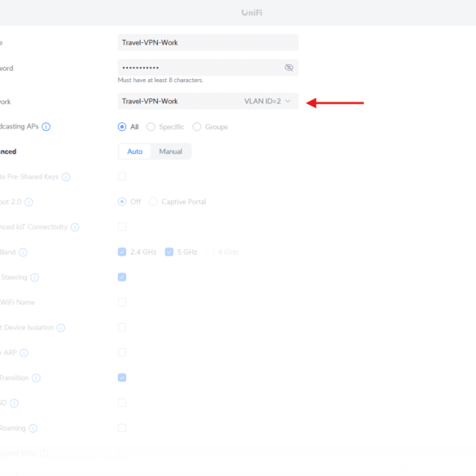
Task: Enable the Fast Roaming checkbox
Action: (122, 428)
